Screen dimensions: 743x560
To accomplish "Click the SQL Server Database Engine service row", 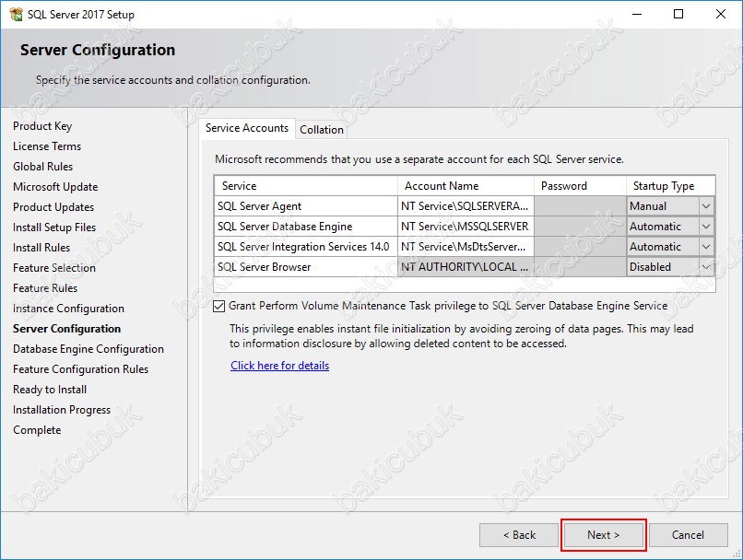I will tap(306, 227).
